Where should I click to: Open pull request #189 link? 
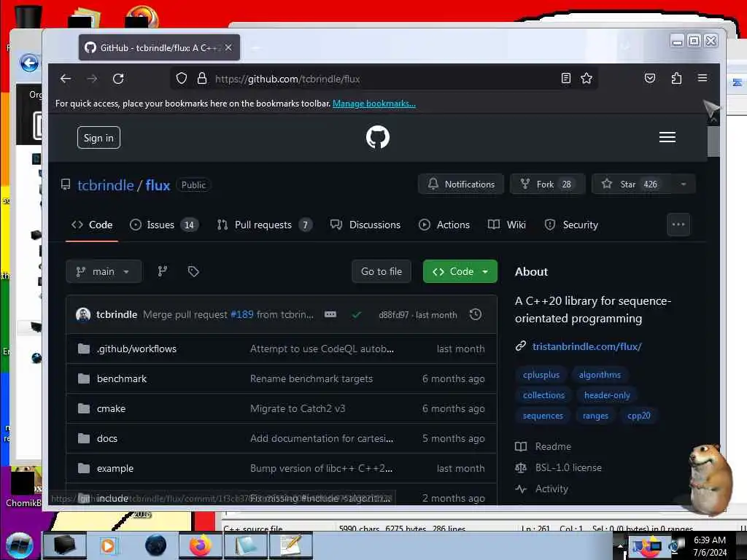242,314
